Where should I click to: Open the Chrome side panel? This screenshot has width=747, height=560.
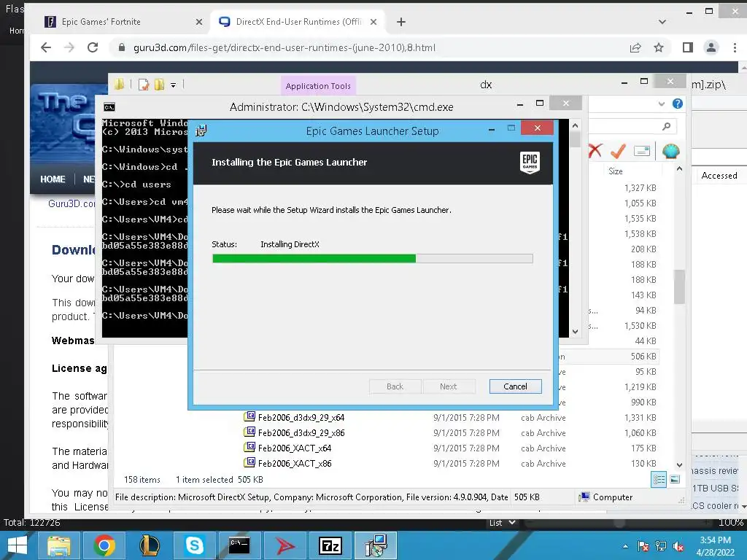(687, 47)
